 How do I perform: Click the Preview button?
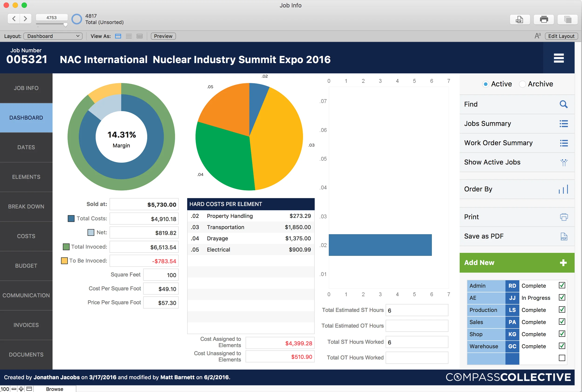tap(163, 36)
